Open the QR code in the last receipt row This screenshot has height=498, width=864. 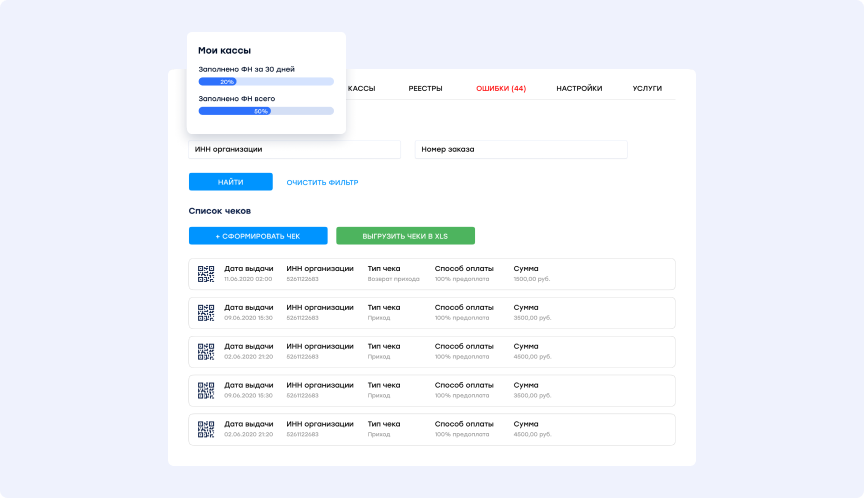pyautogui.click(x=206, y=429)
